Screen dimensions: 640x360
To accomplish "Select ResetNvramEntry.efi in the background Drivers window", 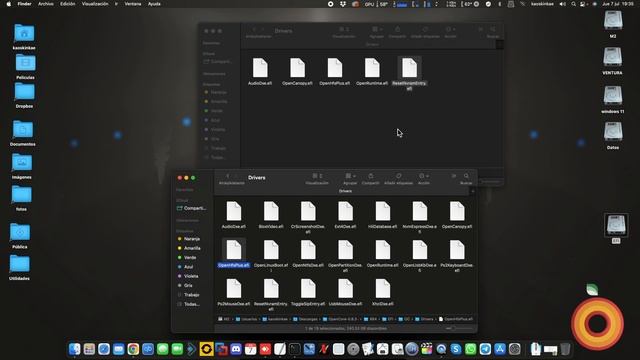I will tap(409, 68).
